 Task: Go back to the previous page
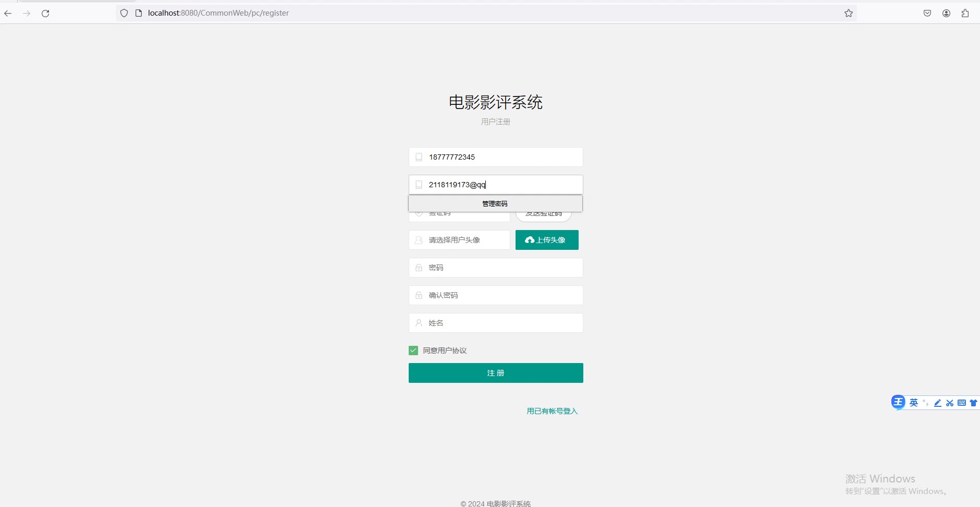coord(8,13)
